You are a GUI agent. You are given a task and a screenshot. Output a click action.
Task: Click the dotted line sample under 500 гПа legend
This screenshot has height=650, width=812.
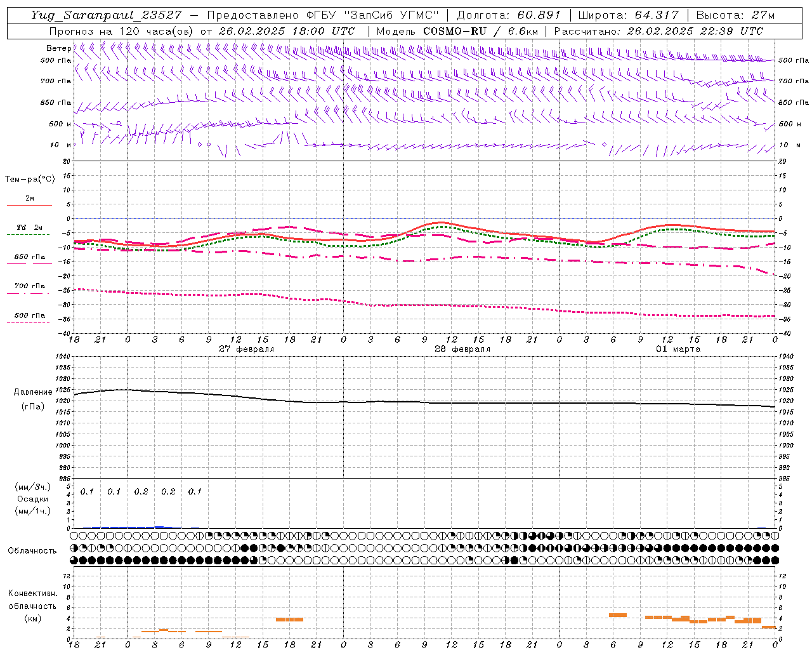[x=28, y=322]
